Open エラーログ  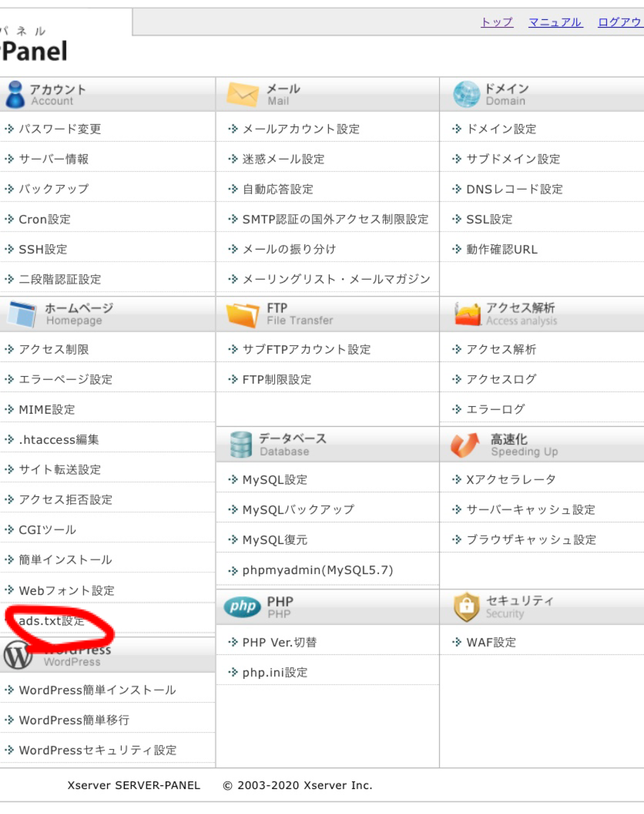point(495,409)
